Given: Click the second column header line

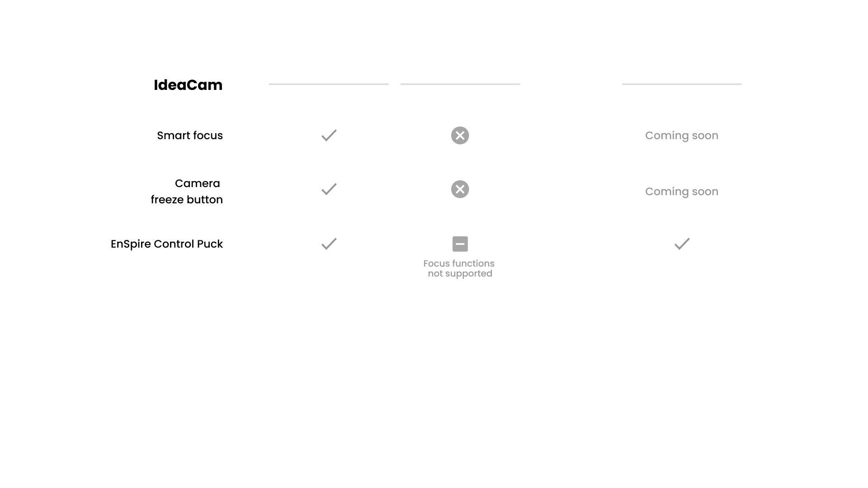Looking at the screenshot, I should click(460, 84).
